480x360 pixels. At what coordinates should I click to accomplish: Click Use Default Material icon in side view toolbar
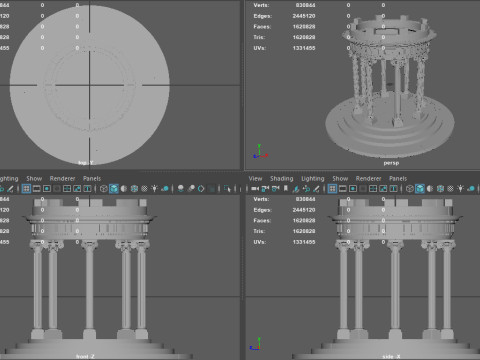[x=430, y=189]
